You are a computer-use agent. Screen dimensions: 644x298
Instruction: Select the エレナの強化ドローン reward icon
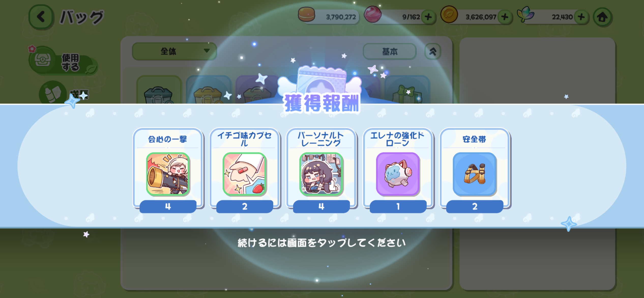click(398, 174)
